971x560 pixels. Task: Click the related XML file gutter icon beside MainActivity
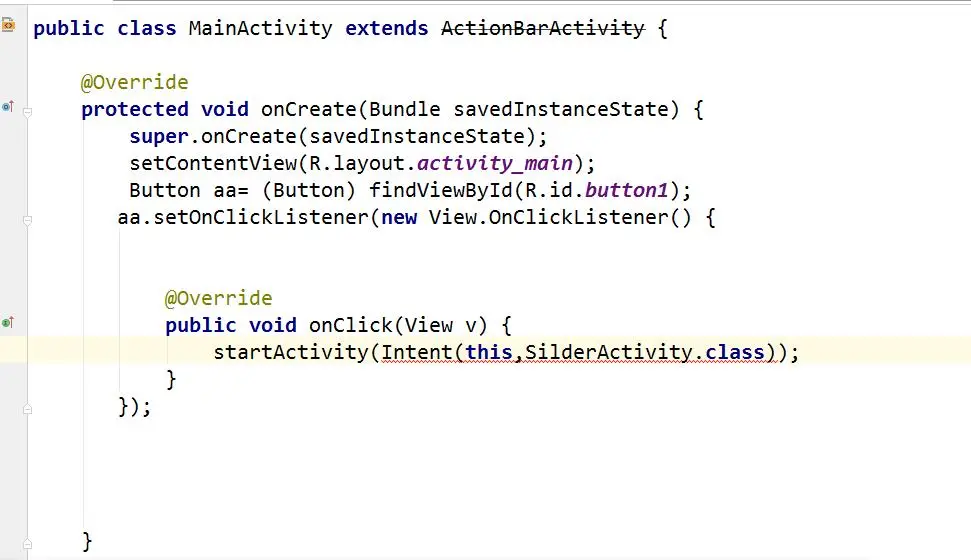(8, 25)
